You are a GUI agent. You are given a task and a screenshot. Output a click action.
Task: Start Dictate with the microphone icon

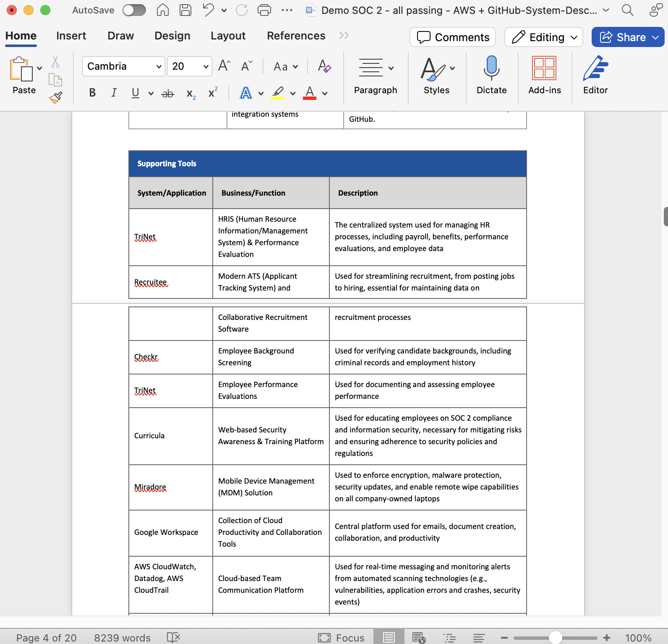[491, 68]
